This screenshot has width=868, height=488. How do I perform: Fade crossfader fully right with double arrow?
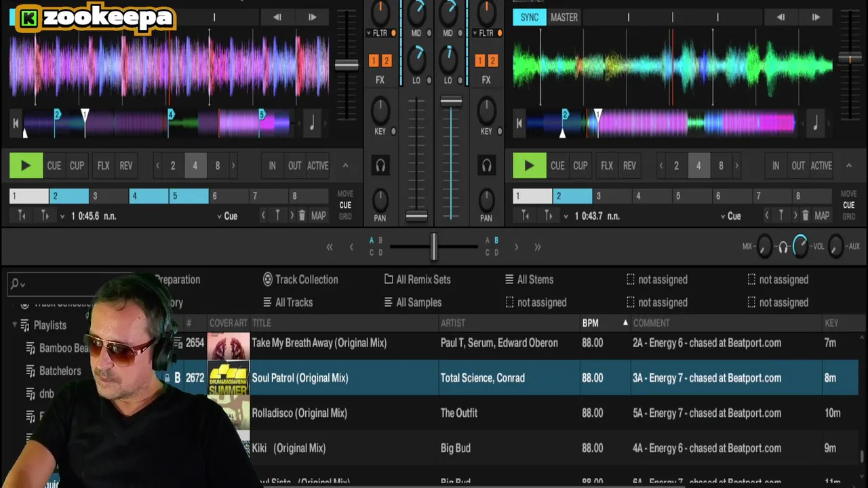537,247
